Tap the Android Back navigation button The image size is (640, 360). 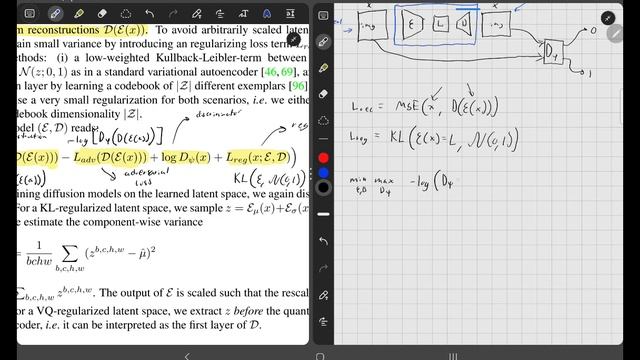tap(187, 356)
